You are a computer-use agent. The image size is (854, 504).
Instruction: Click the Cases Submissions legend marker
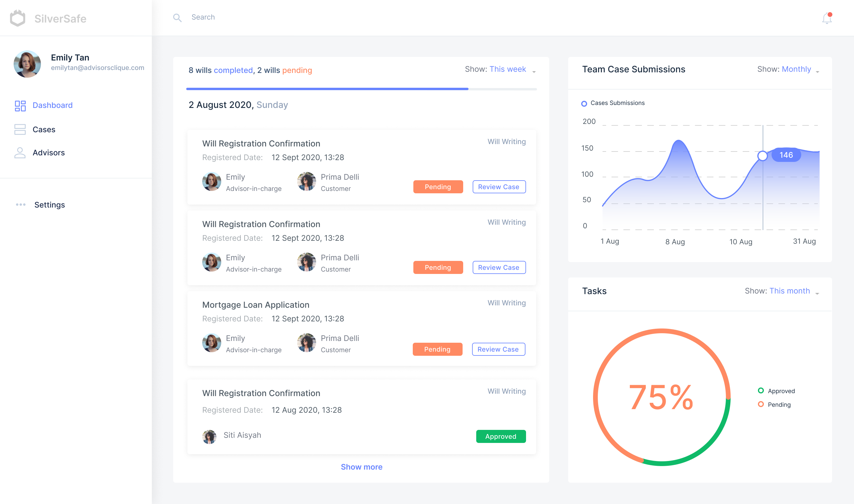point(584,103)
